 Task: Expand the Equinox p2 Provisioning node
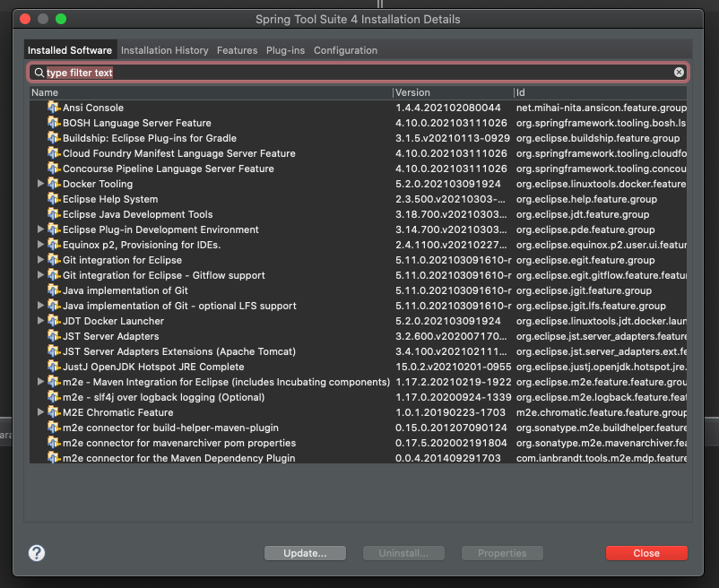(x=40, y=245)
